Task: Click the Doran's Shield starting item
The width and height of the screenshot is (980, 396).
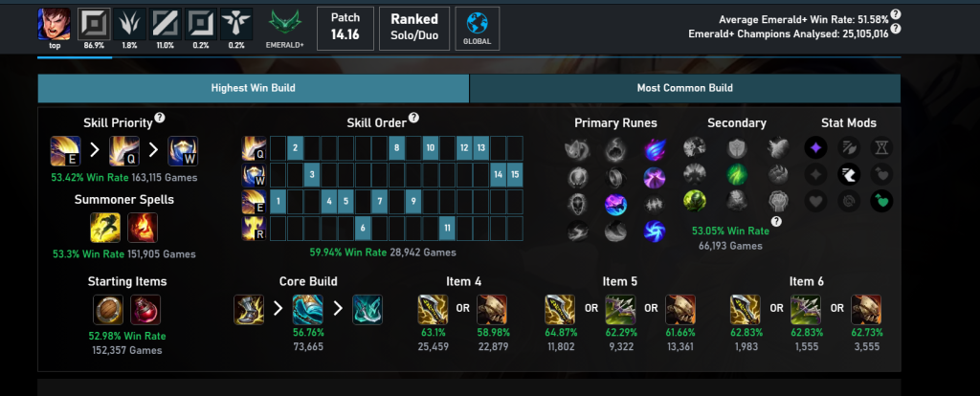Action: click(108, 311)
